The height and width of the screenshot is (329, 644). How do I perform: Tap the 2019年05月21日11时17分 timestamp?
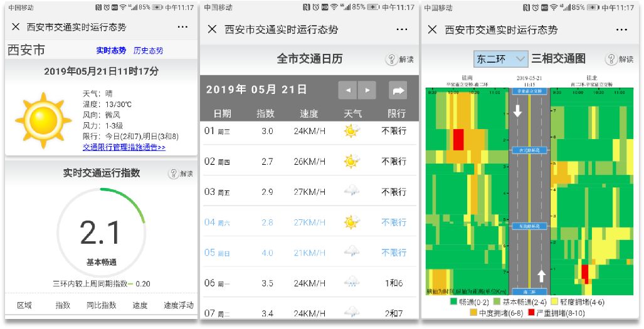[x=102, y=71]
